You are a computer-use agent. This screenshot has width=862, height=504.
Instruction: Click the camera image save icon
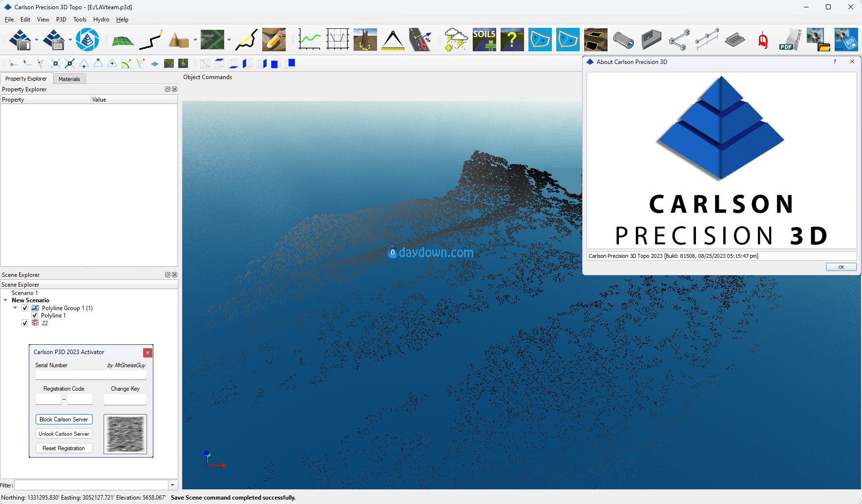pyautogui.click(x=846, y=40)
